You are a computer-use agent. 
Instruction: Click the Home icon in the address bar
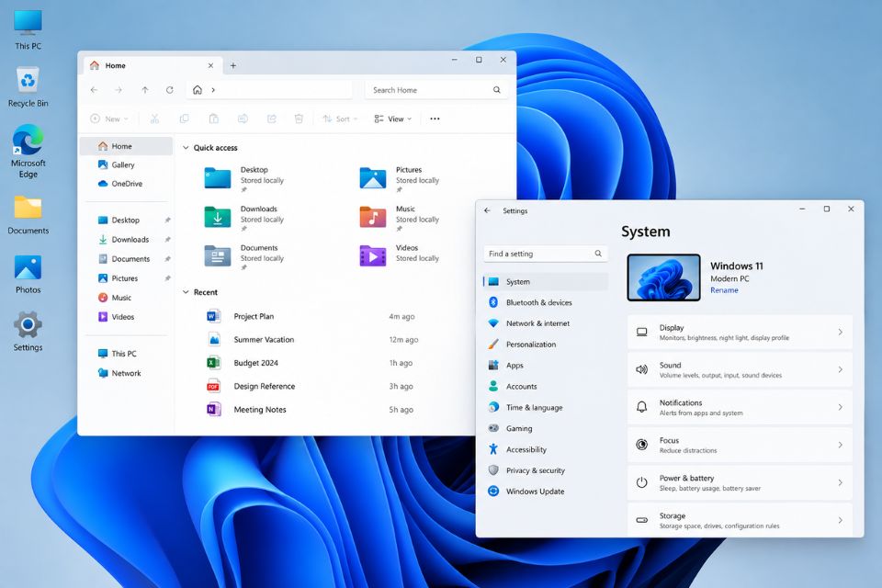click(x=198, y=90)
